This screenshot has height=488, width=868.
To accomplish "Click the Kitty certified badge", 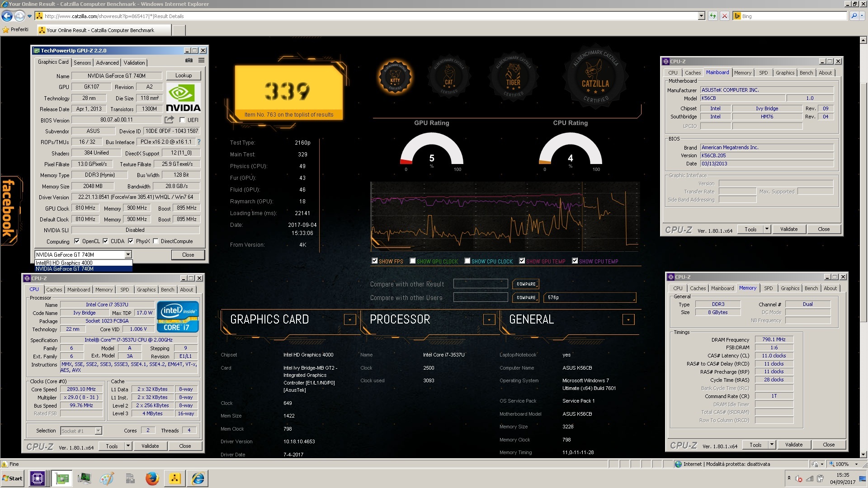I will [x=395, y=77].
